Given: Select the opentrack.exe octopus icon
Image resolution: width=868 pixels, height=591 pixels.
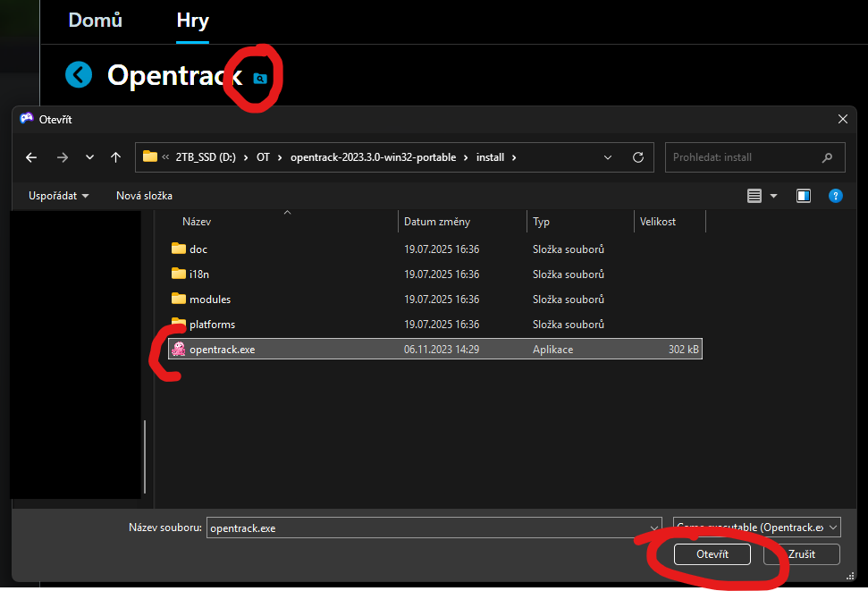Looking at the screenshot, I should pyautogui.click(x=178, y=349).
